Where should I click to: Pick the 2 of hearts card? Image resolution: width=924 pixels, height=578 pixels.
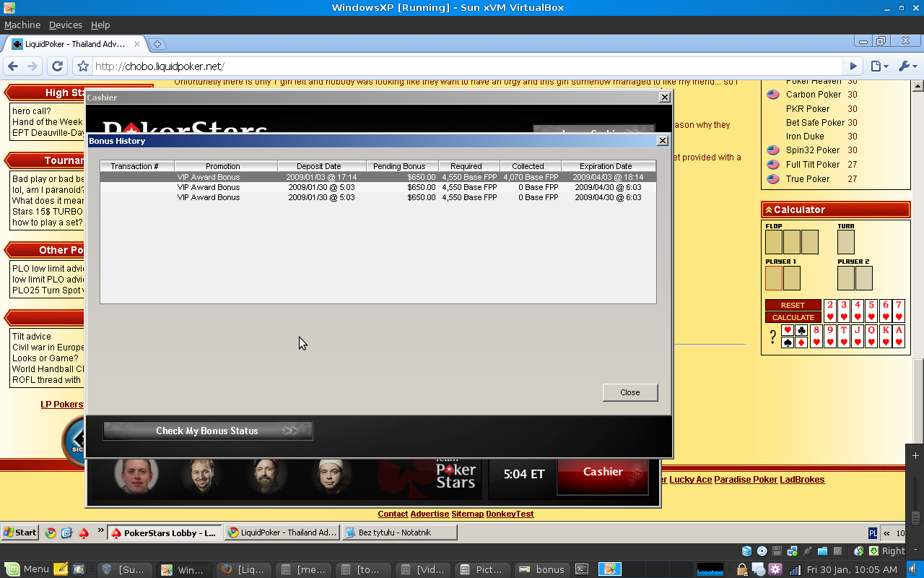coord(829,311)
